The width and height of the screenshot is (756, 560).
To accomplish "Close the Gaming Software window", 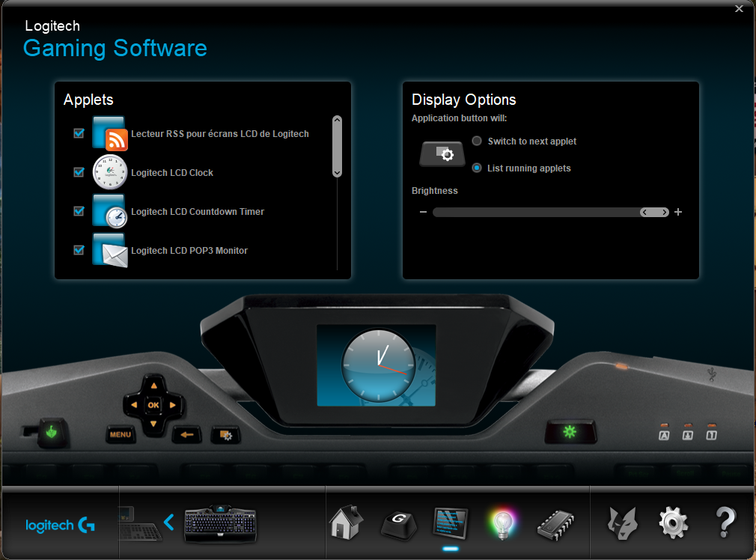I will 739,9.
